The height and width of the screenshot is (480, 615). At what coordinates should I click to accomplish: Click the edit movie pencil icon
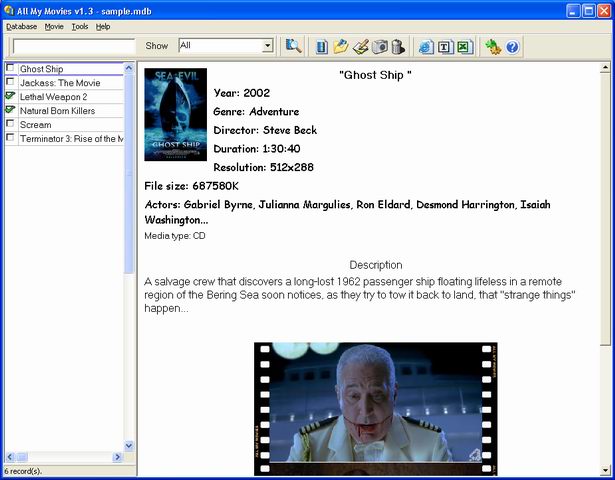[360, 47]
